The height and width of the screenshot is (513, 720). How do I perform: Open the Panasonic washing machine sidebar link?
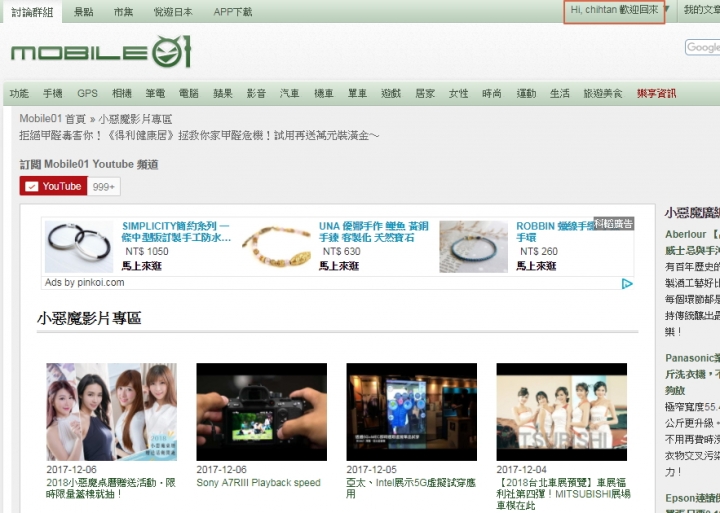point(692,374)
